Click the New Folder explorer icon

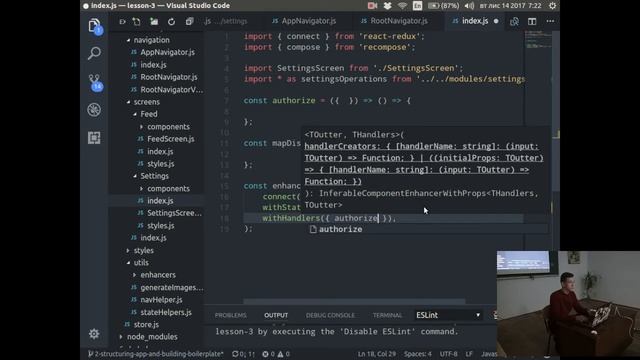point(154,21)
